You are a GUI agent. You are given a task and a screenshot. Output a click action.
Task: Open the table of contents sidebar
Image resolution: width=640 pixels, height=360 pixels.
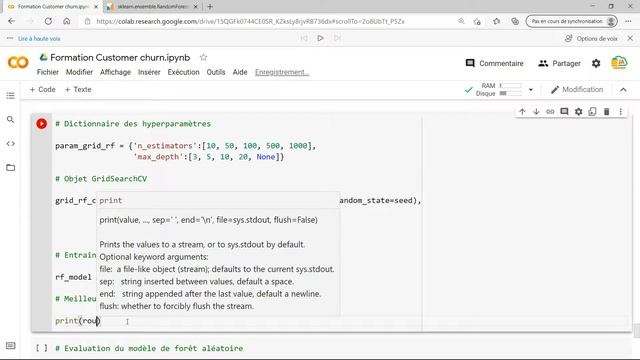(11, 96)
